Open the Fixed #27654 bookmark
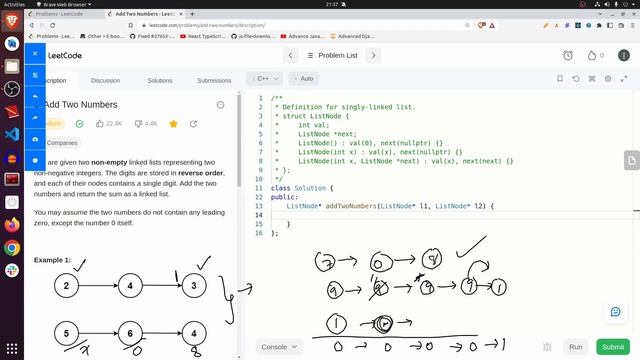This screenshot has height=360, width=640. pyautogui.click(x=152, y=36)
